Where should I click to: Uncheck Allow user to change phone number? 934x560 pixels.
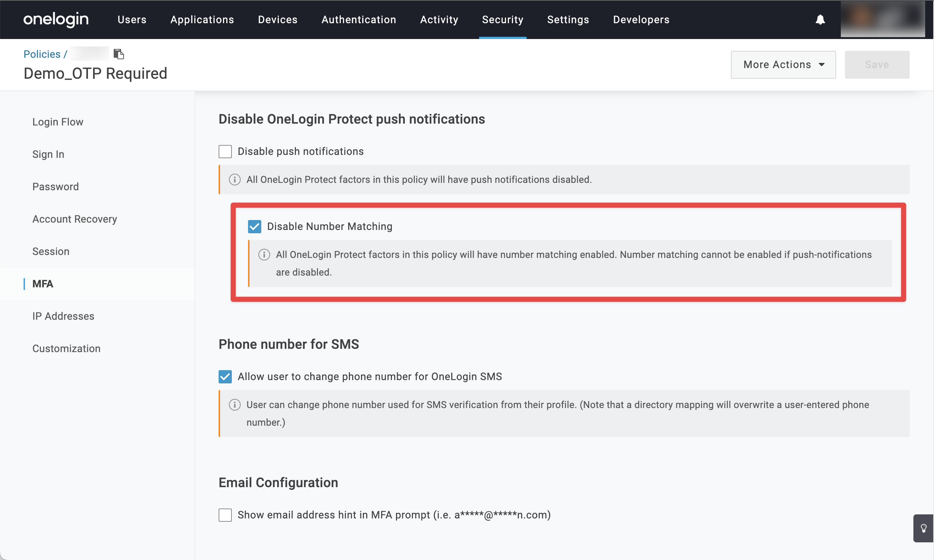pyautogui.click(x=225, y=377)
